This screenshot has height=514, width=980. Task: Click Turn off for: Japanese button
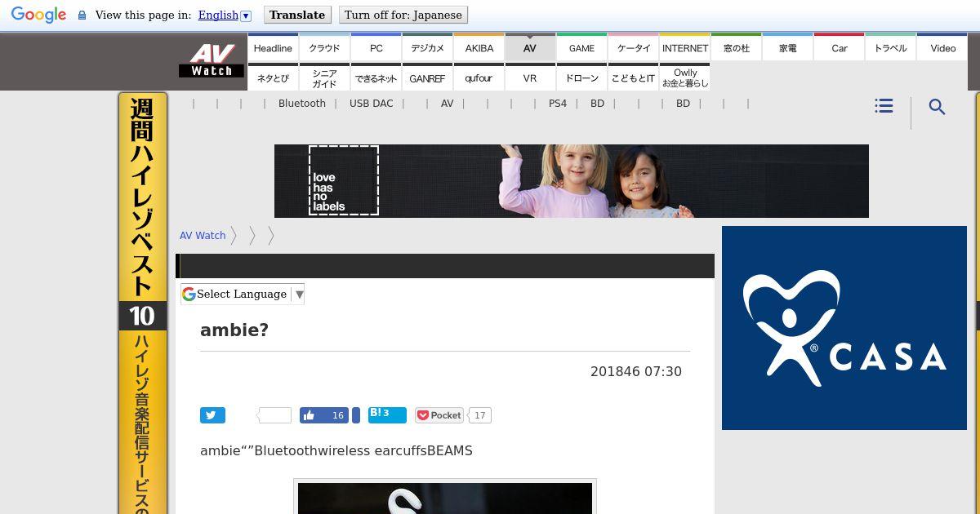(403, 15)
